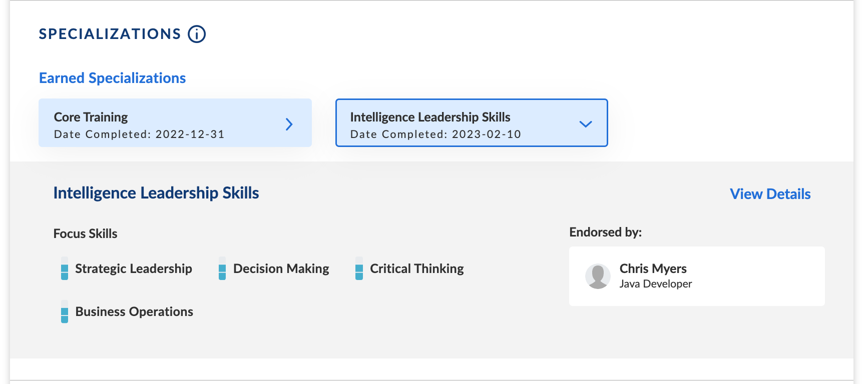The width and height of the screenshot is (868, 384).
Task: Click the Intelligence Leadership Skills section heading
Action: [156, 193]
